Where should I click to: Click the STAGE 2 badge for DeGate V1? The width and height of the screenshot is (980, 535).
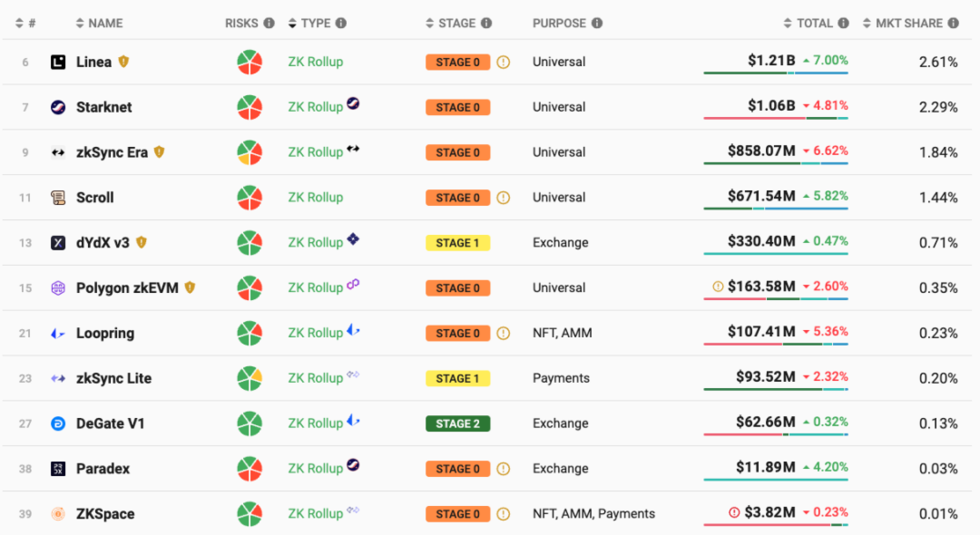tap(457, 423)
